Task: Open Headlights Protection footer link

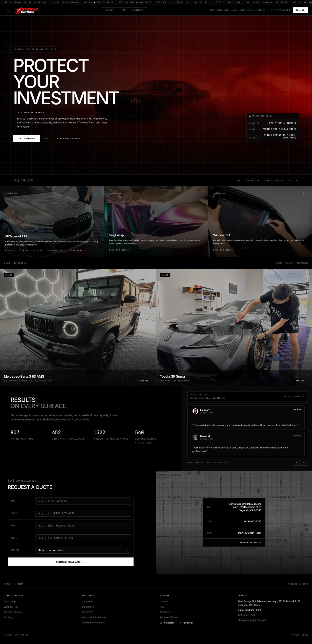Action: tap(94, 623)
